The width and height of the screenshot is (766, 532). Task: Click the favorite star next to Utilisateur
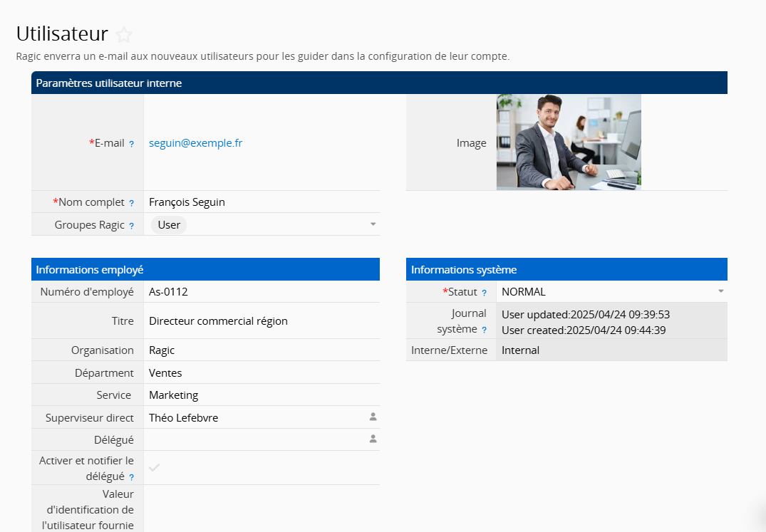tap(124, 34)
